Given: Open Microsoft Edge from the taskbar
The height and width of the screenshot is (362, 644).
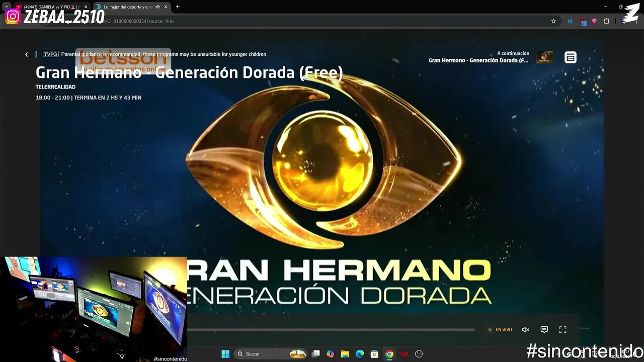Looking at the screenshot, I should tap(360, 354).
